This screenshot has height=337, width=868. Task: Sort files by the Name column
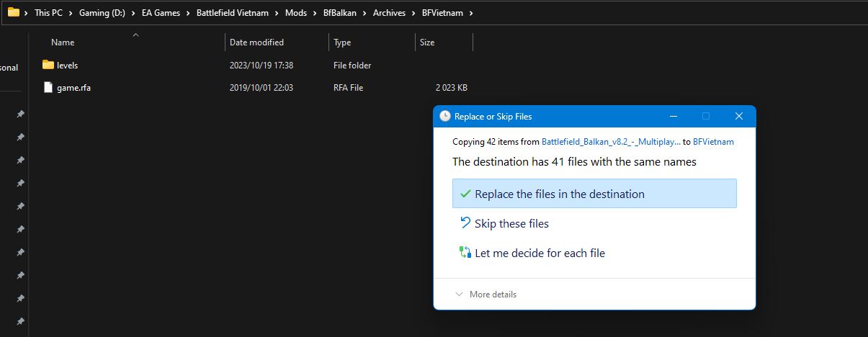point(63,42)
